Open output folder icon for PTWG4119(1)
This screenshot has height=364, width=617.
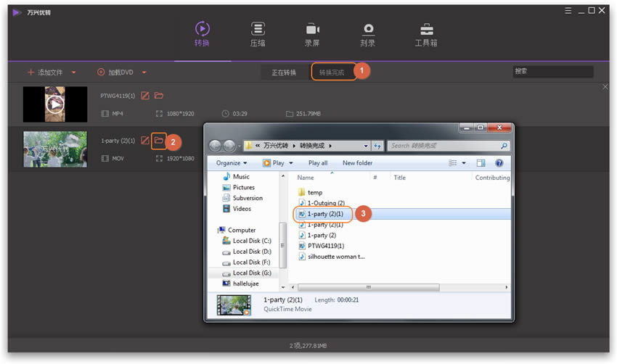pos(158,96)
